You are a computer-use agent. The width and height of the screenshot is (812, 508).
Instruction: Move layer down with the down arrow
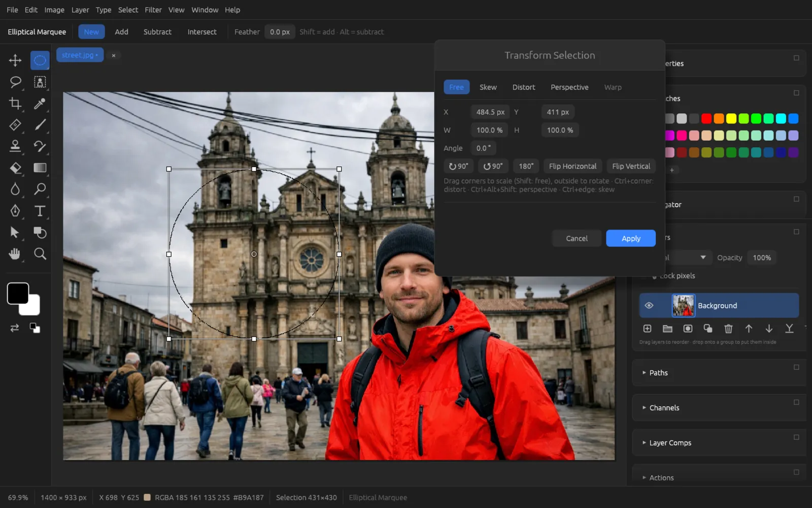click(769, 329)
